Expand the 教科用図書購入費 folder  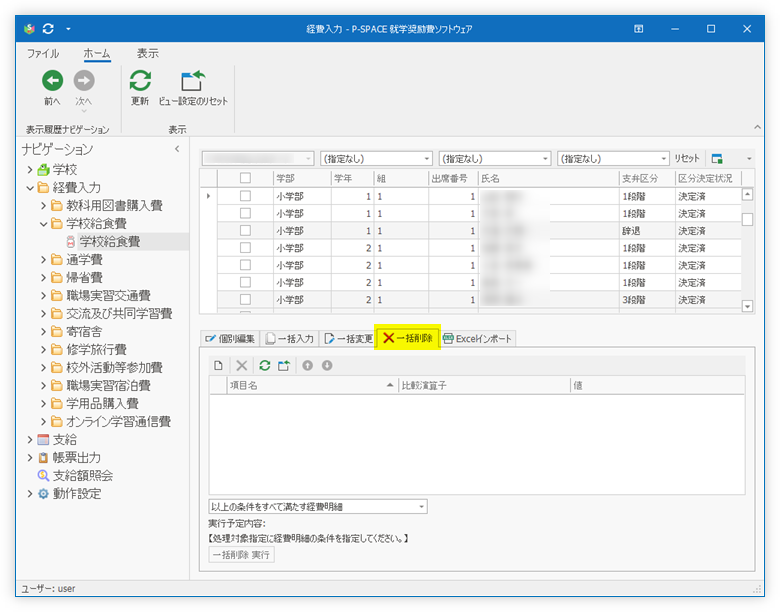pos(43,205)
